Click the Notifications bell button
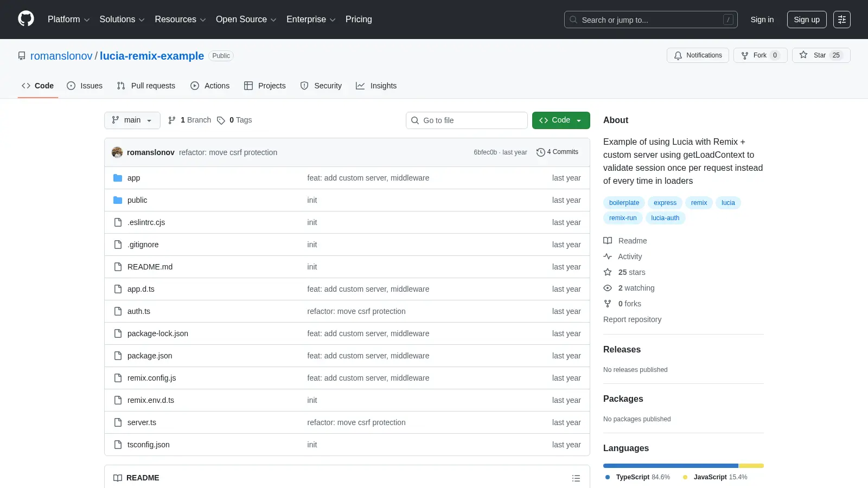The width and height of the screenshot is (868, 488). point(698,55)
